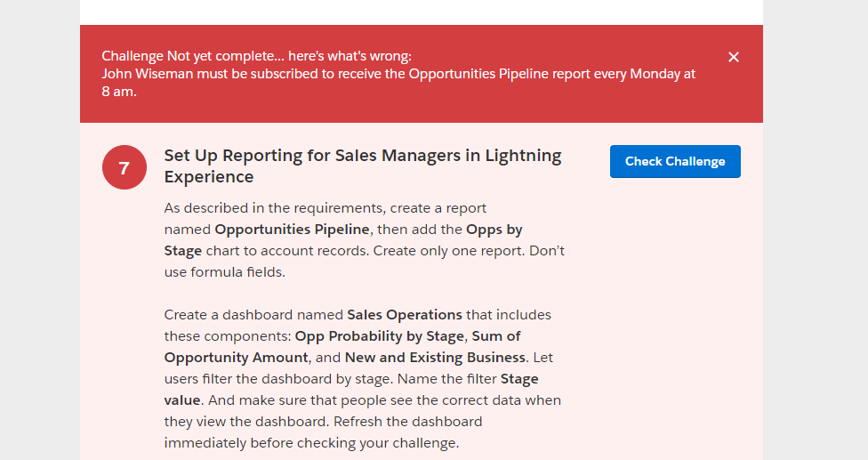Viewport: 868px width, 460px height.
Task: Dismiss the red error banner with X
Action: coord(734,57)
